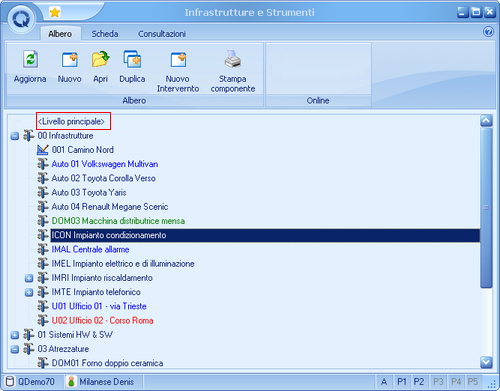Viewport: 500px width, 391px height.
Task: Toggle the P1 status bar button
Action: coord(402,382)
